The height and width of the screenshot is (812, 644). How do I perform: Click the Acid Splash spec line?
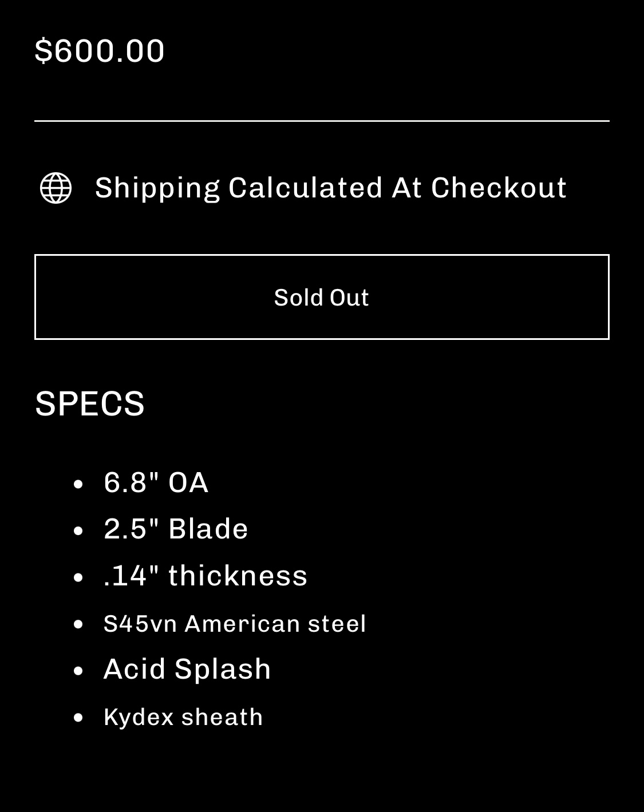(x=187, y=669)
